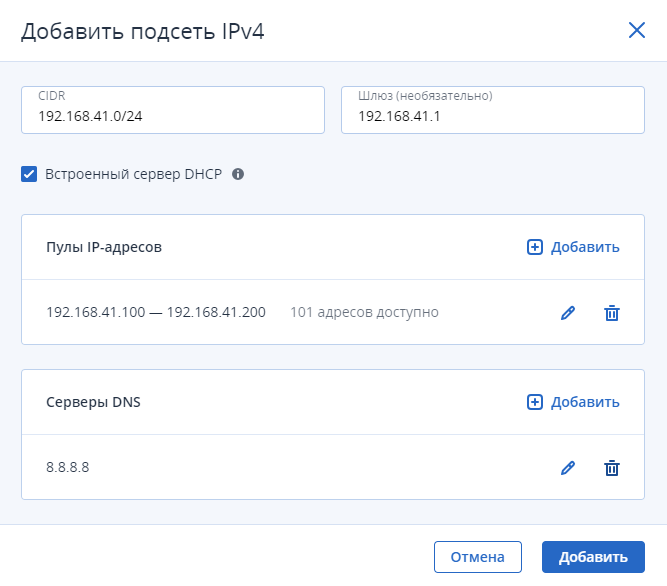The height and width of the screenshot is (586, 667).
Task: Click the dialog title "Добавить подсеть IPv4"
Action: point(143,31)
